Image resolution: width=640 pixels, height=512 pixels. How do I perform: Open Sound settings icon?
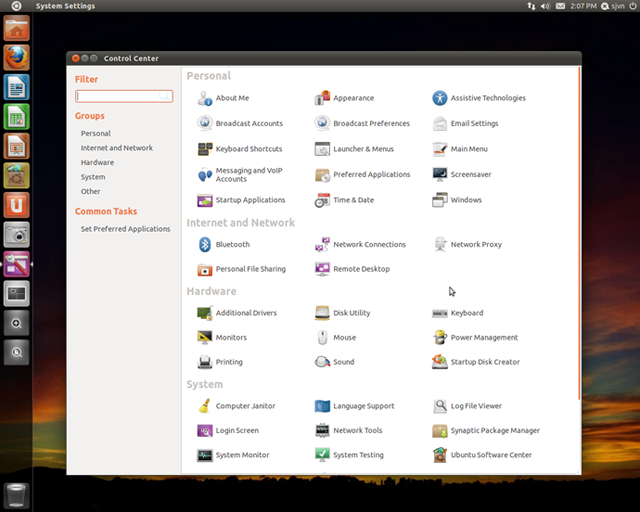click(322, 362)
